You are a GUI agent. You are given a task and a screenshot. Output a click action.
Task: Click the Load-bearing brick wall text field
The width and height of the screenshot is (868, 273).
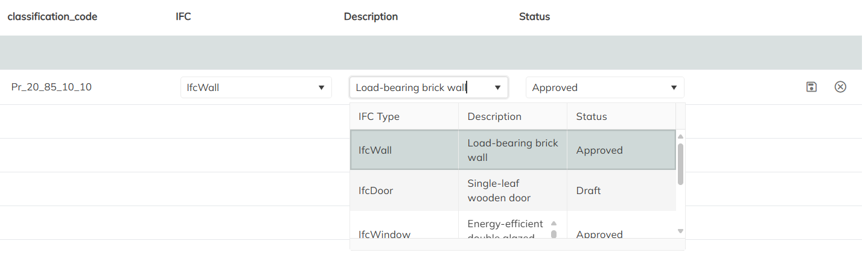point(416,88)
